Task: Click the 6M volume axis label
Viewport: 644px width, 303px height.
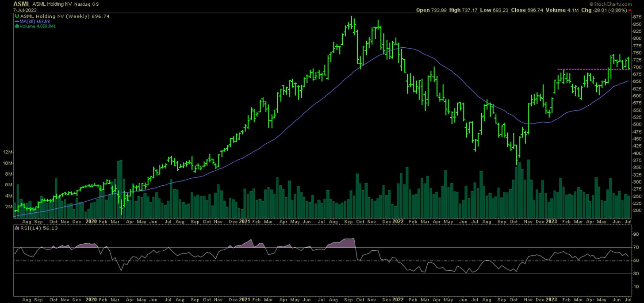Action: pyautogui.click(x=8, y=185)
